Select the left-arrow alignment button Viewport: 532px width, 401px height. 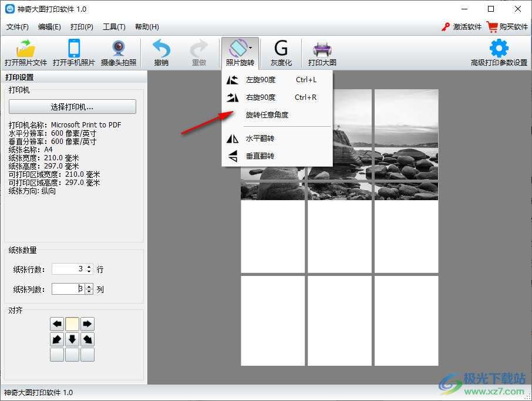[57, 324]
